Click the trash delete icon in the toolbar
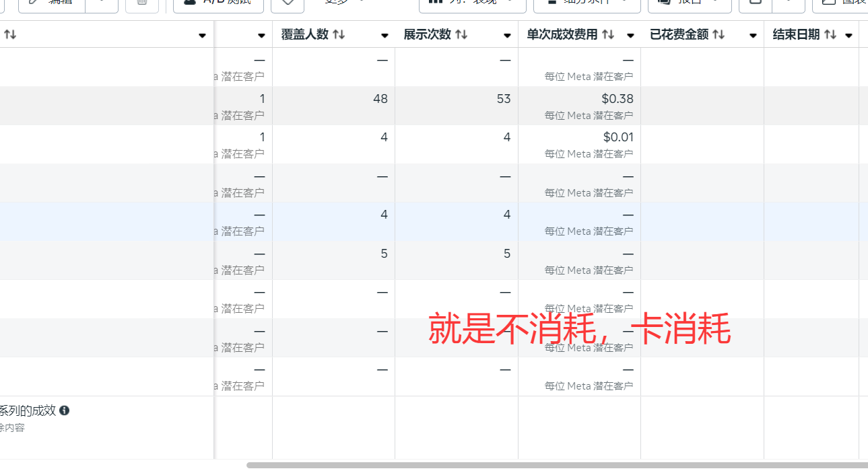868x473 pixels. click(x=141, y=3)
